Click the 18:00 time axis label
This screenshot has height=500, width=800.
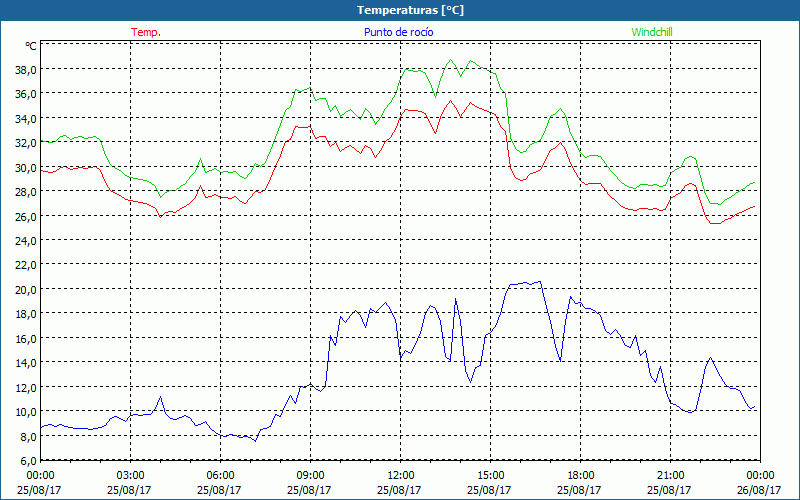[580, 476]
